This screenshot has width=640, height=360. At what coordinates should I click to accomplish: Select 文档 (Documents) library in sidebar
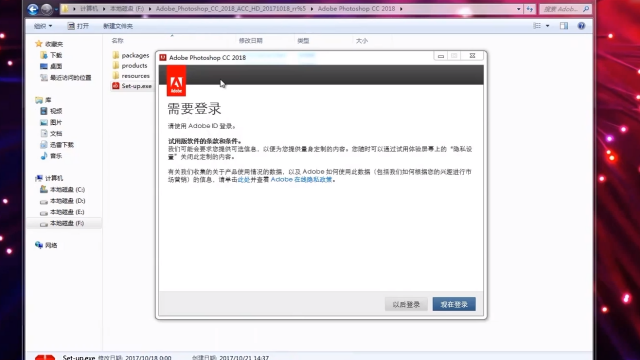coord(51,133)
